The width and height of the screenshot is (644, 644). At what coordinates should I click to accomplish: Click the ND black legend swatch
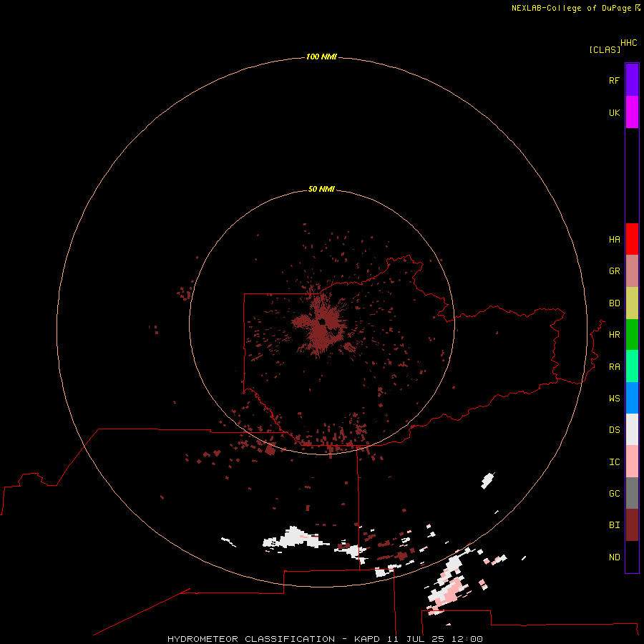point(632,557)
